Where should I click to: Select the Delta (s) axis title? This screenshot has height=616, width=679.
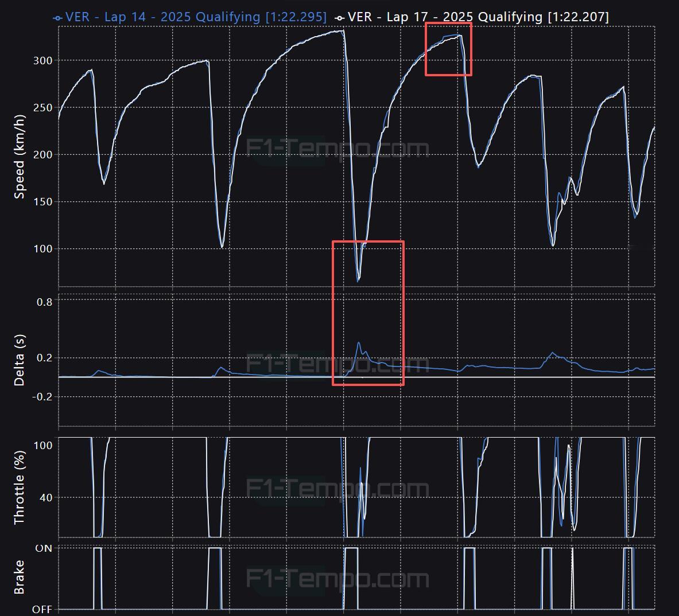19,360
